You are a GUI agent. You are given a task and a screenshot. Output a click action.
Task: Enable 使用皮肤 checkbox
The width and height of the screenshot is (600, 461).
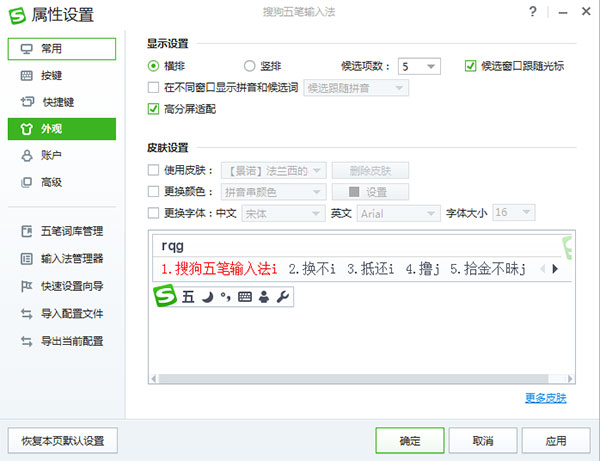click(153, 170)
